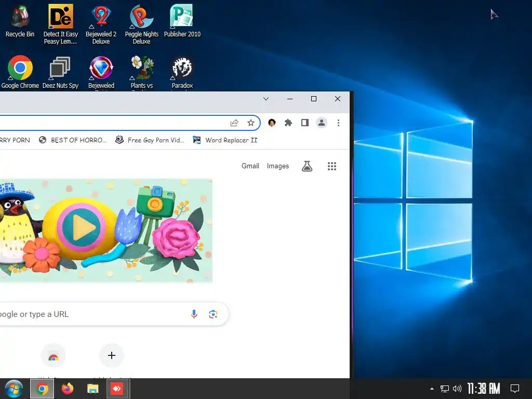Open the red arrow app in taskbar
This screenshot has width=532, height=399.
coord(117,389)
